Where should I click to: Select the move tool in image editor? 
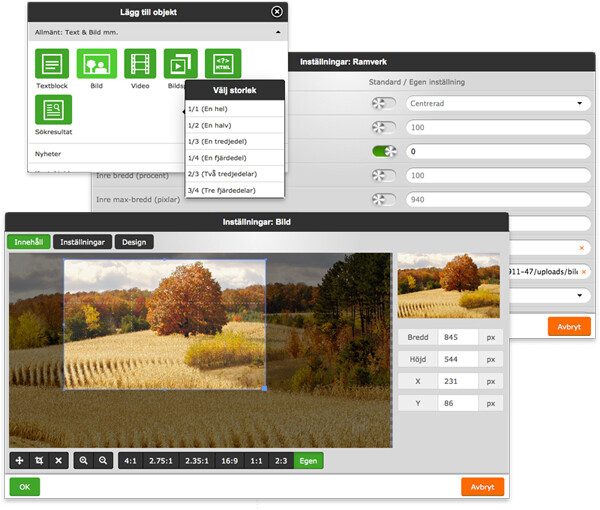(x=20, y=461)
